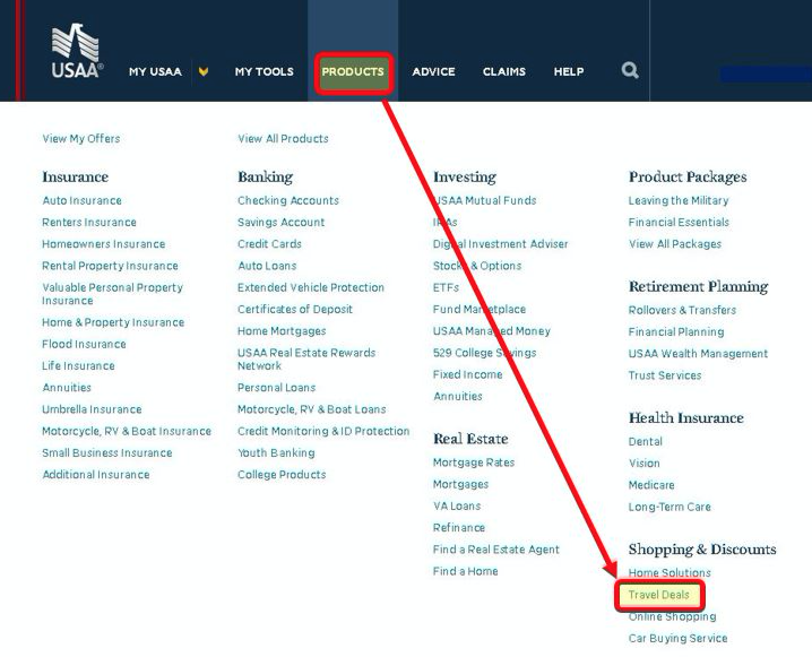This screenshot has width=812, height=657.
Task: Open Car Buying Service link
Action: [679, 638]
